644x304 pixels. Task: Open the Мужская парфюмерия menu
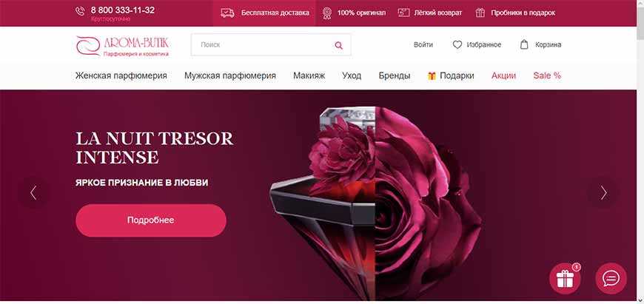pos(230,76)
